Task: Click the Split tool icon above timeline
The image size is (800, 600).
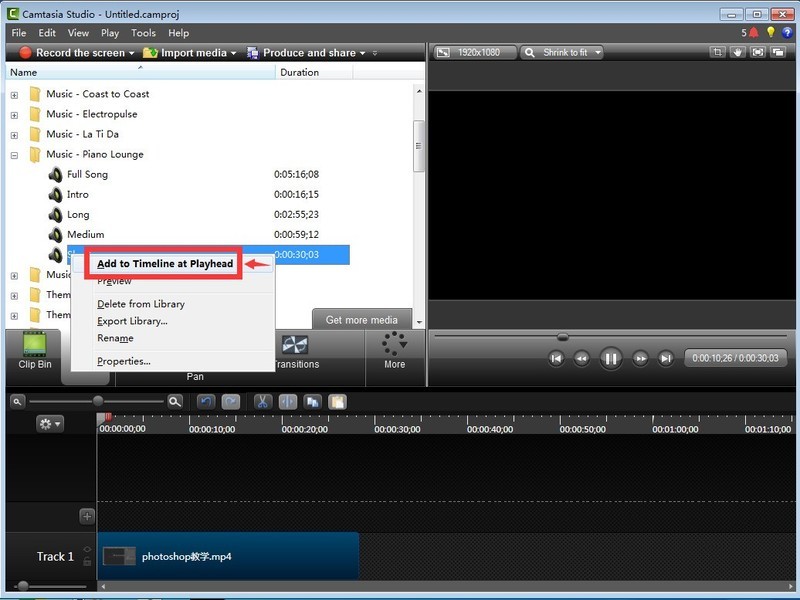Action: (x=287, y=401)
